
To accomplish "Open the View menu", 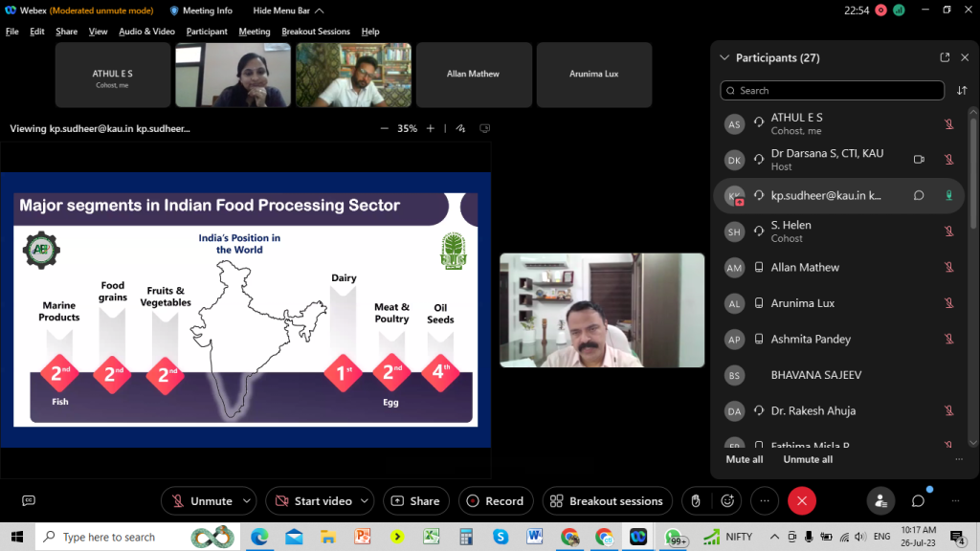I will tap(98, 32).
